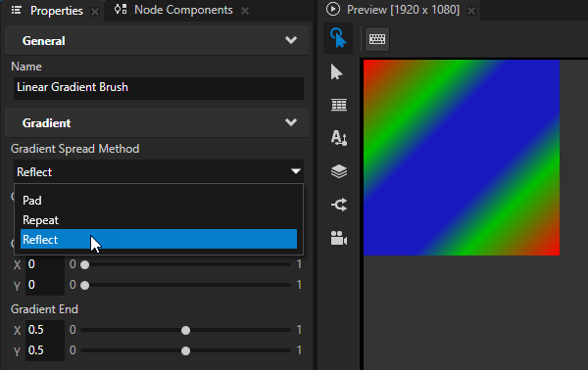The image size is (588, 370).
Task: Click the Gradient End Y field 0.5
Action: (45, 350)
